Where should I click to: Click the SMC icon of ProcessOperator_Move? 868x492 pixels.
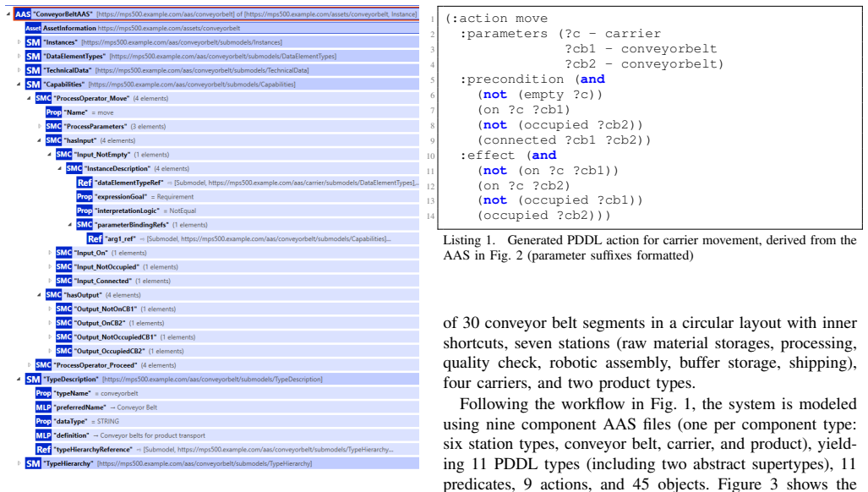43,99
